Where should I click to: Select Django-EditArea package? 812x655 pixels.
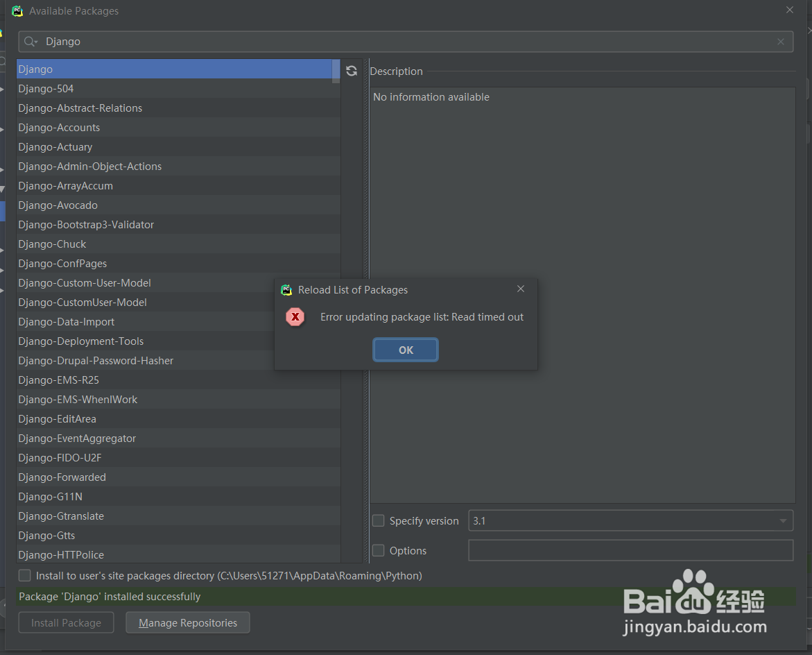(178, 418)
